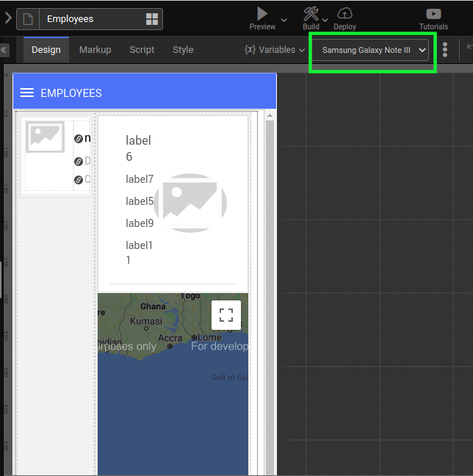Select the label7 widget on canvas

click(x=140, y=179)
